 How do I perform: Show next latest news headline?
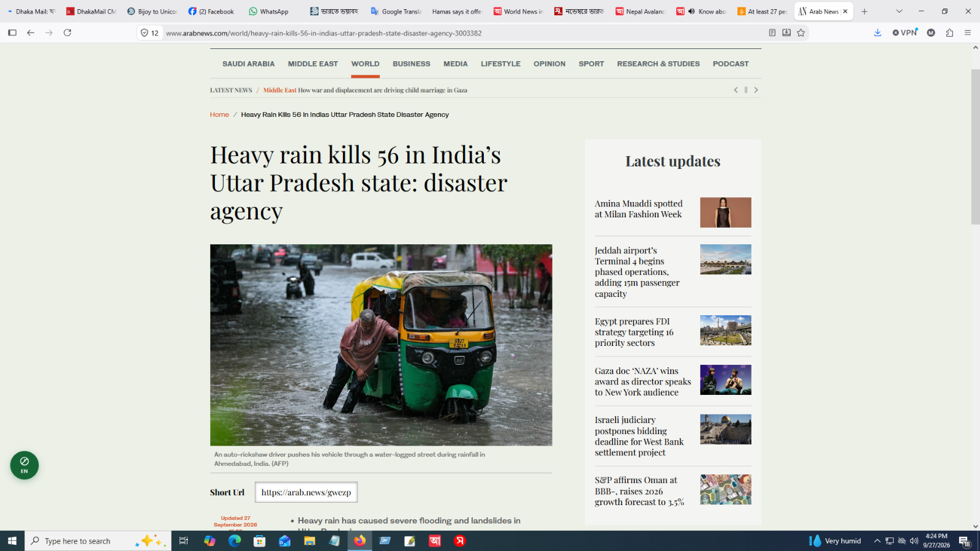pyautogui.click(x=756, y=90)
